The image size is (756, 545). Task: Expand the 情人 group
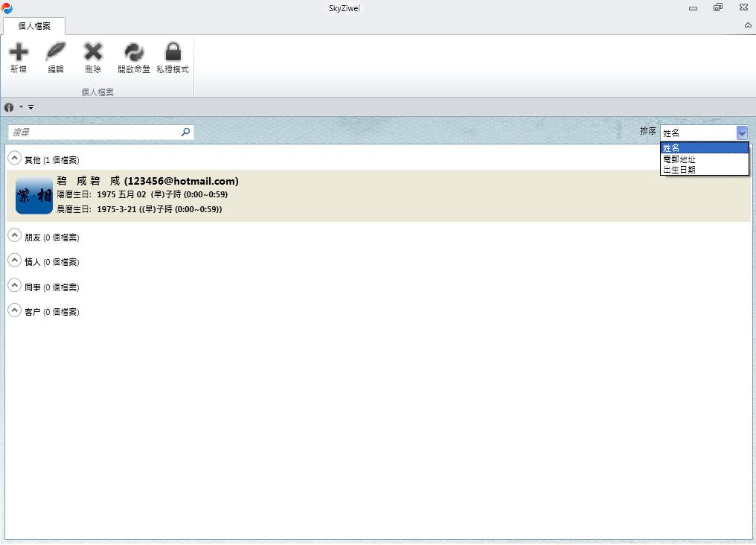[14, 261]
